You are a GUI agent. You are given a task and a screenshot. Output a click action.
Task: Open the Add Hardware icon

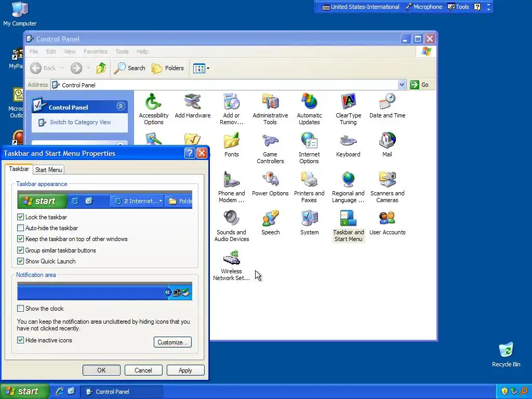(x=192, y=106)
